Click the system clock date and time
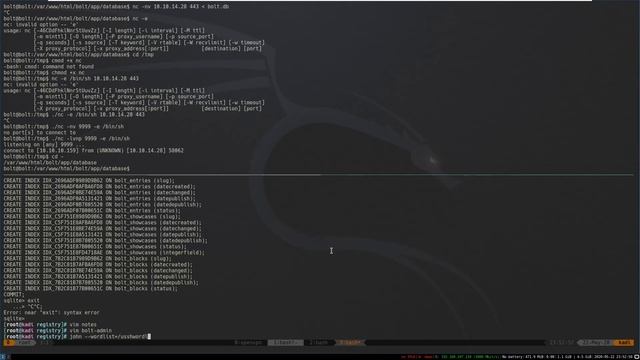Viewport: 640px width, 360px height. (613, 357)
